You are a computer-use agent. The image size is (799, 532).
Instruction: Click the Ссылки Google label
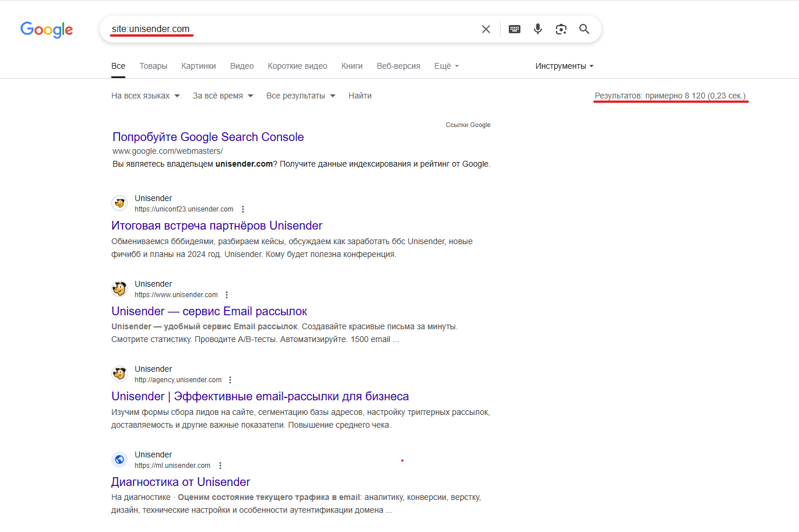tap(468, 125)
